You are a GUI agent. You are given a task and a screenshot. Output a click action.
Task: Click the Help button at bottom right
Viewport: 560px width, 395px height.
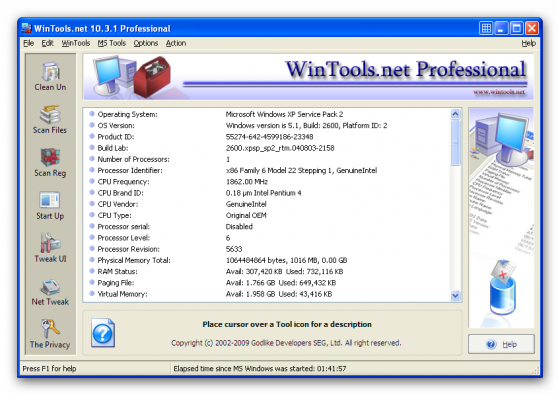tap(501, 344)
